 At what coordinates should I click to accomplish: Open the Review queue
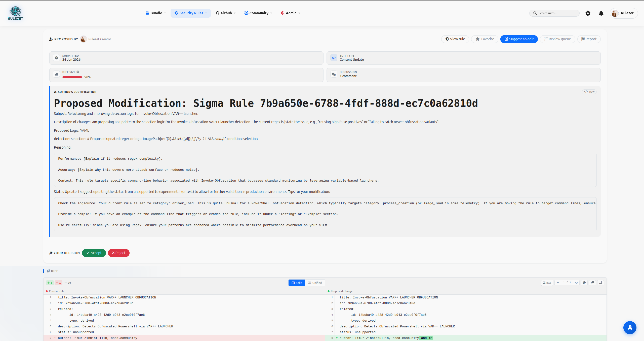pos(557,39)
